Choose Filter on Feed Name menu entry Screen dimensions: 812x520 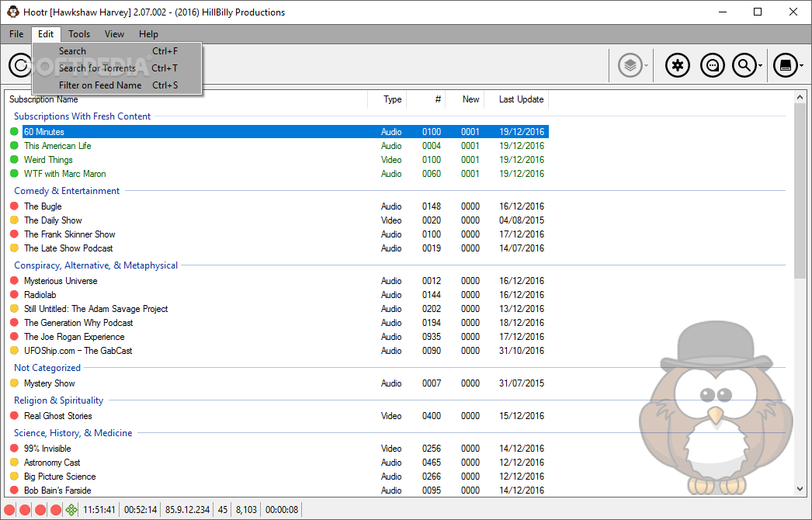click(x=117, y=85)
